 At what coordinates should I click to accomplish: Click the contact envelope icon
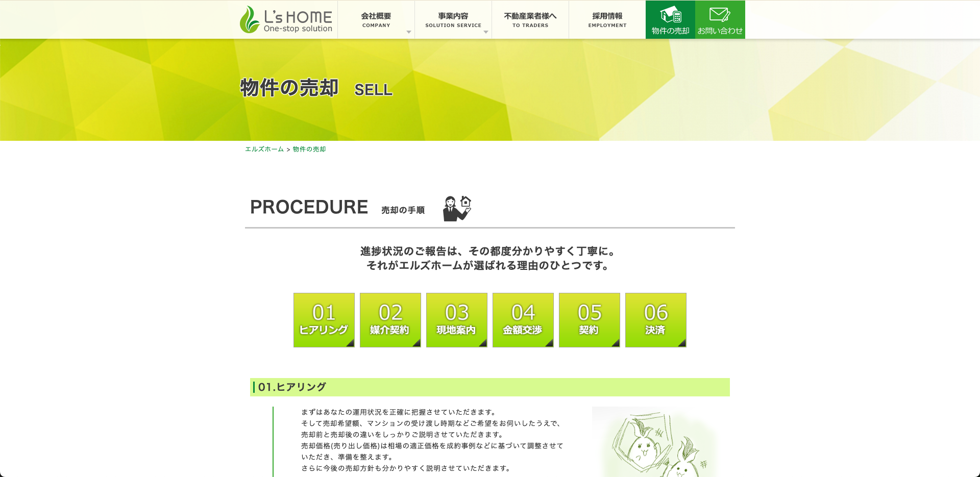click(720, 15)
